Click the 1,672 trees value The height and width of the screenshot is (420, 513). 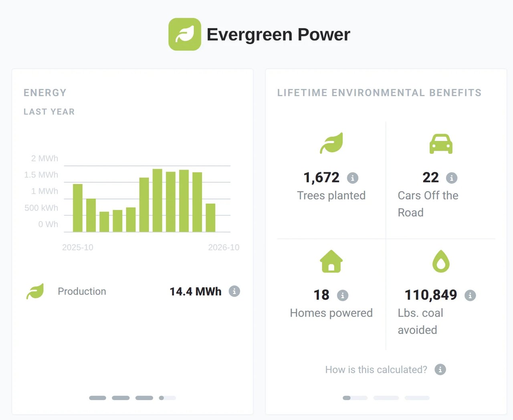[321, 178]
